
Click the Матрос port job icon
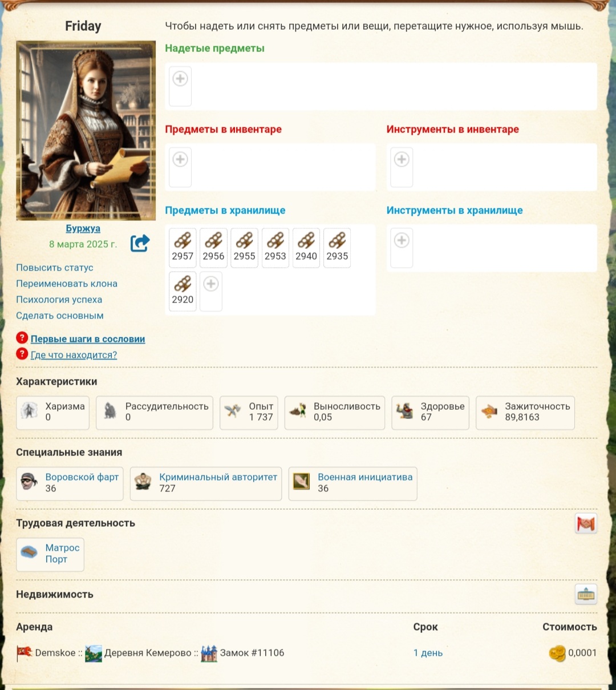point(30,552)
